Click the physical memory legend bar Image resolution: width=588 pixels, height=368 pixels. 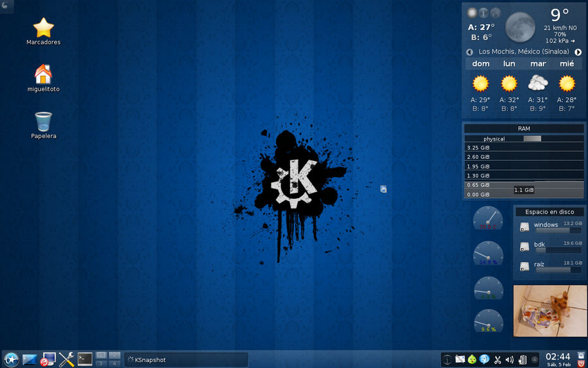(x=532, y=139)
